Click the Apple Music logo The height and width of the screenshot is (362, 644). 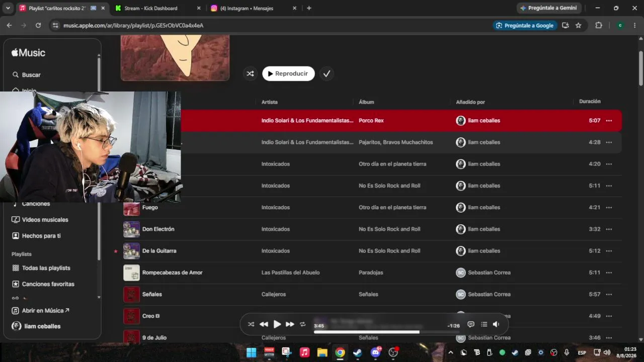coord(28,53)
